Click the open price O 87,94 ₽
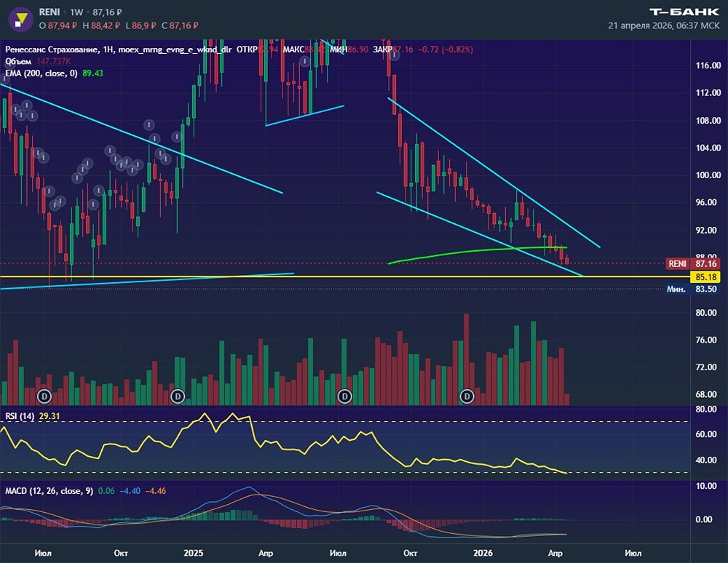The width and height of the screenshot is (728, 563). pos(58,25)
